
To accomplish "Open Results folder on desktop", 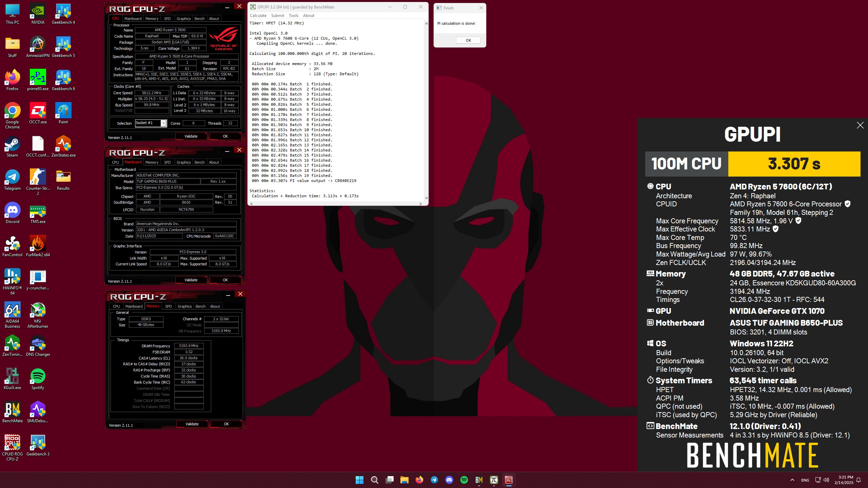I will click(63, 180).
